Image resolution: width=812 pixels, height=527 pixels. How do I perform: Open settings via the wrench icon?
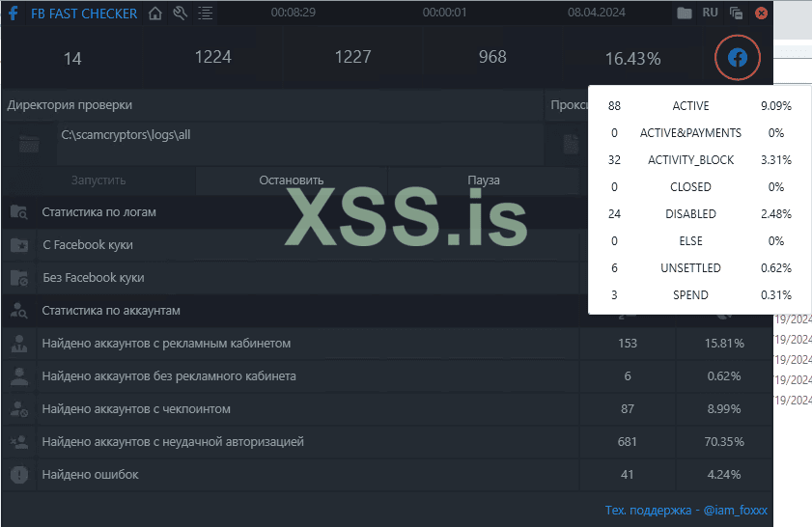click(180, 14)
